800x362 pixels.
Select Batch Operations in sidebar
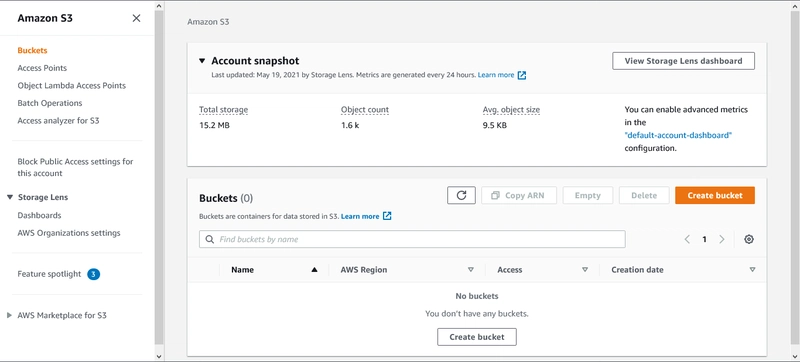click(x=49, y=103)
